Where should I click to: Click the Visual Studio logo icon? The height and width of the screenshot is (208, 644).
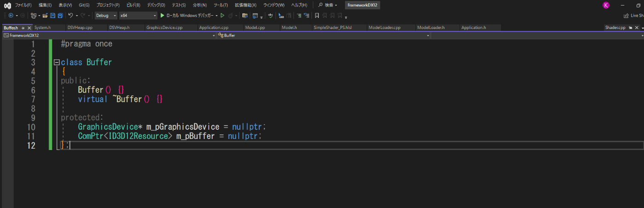[7, 5]
